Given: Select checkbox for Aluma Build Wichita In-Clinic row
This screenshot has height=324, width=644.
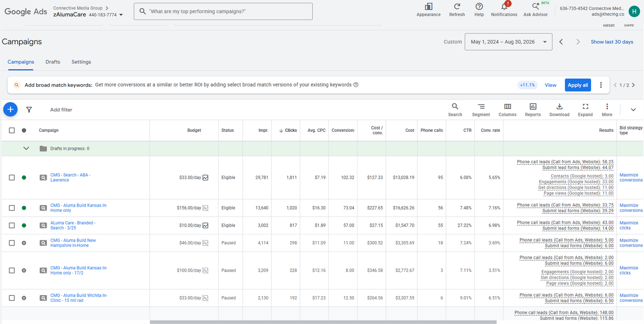Looking at the screenshot, I should coord(12,298).
